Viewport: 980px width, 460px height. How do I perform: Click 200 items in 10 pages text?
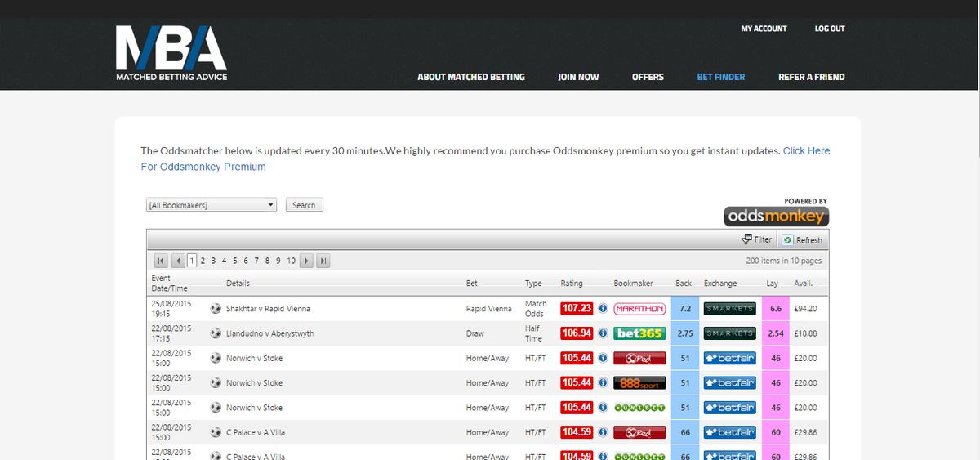pyautogui.click(x=784, y=261)
